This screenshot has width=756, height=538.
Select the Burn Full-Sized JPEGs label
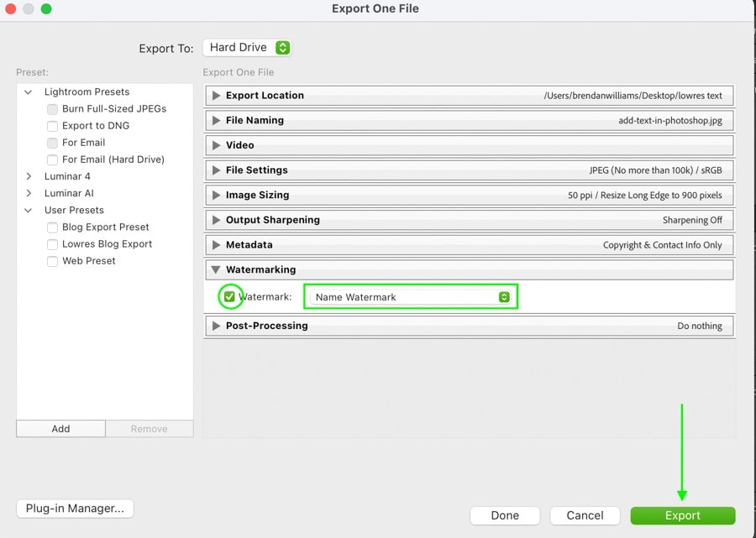(114, 109)
